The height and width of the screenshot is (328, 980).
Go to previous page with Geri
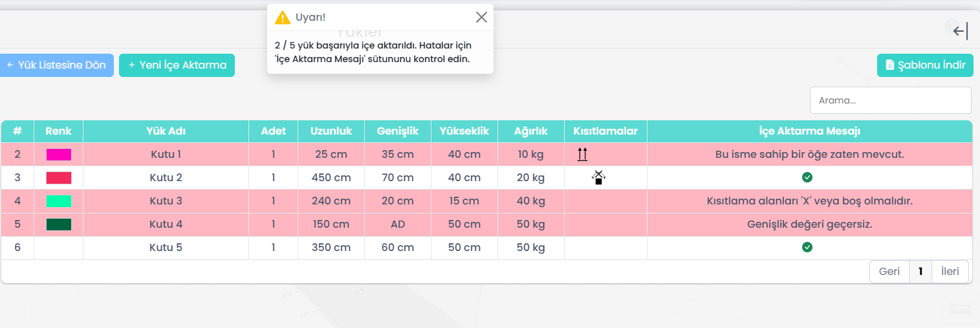pos(889,272)
